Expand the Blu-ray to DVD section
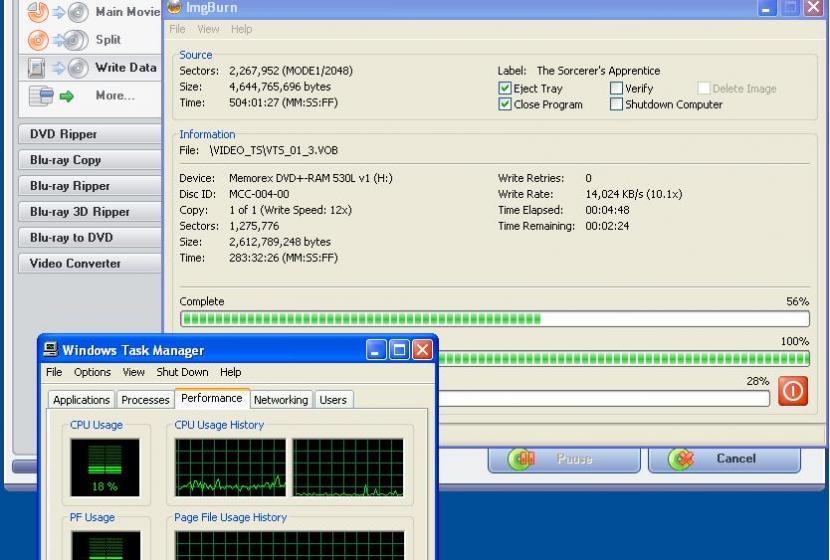 (x=89, y=238)
